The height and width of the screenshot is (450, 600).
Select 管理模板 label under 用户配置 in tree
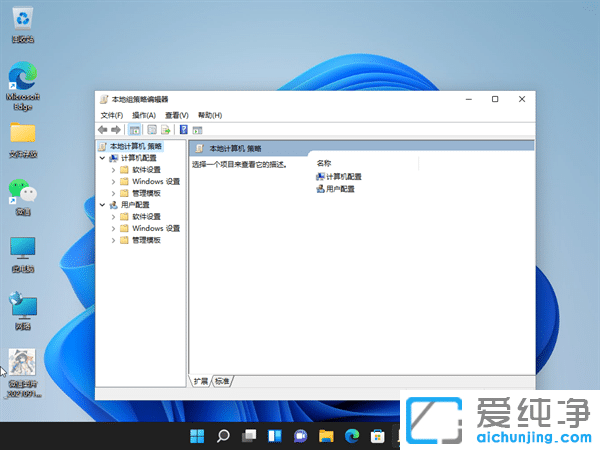pyautogui.click(x=147, y=240)
